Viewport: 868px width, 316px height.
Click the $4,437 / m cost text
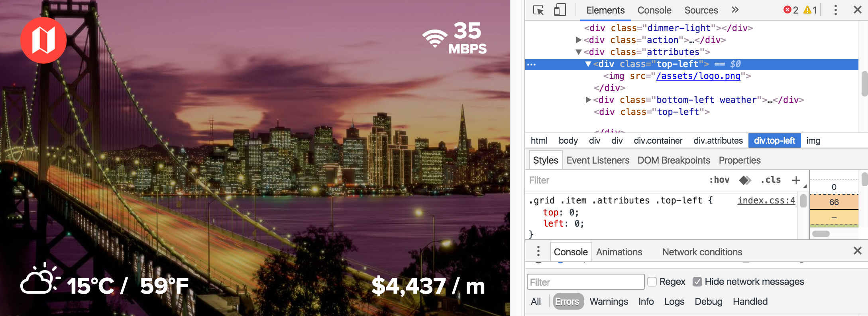(x=428, y=286)
